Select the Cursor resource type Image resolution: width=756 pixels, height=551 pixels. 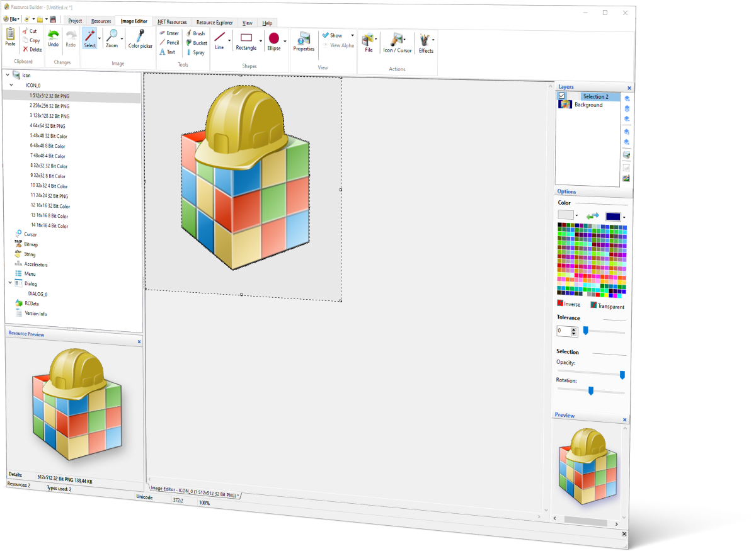[30, 234]
